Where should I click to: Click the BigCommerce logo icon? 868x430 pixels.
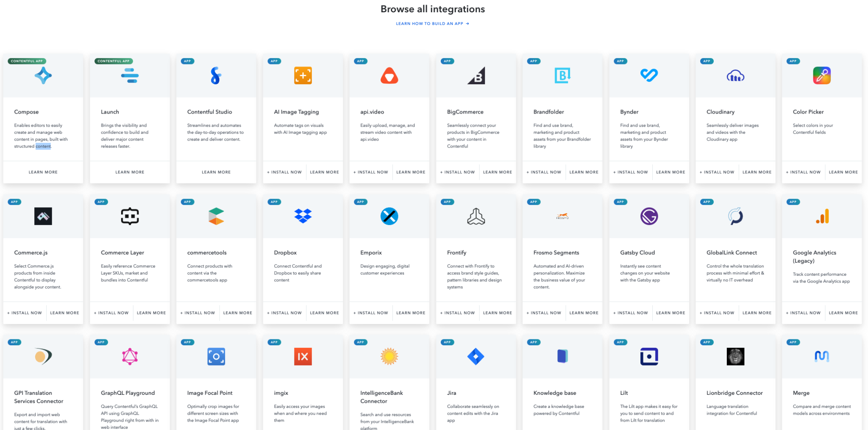(x=476, y=76)
